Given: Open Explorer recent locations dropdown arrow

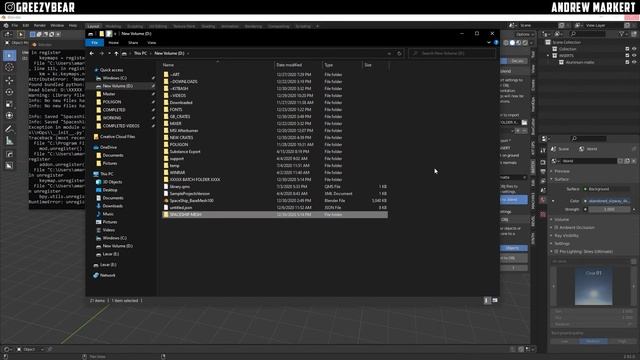Looking at the screenshot, I should 109,53.
